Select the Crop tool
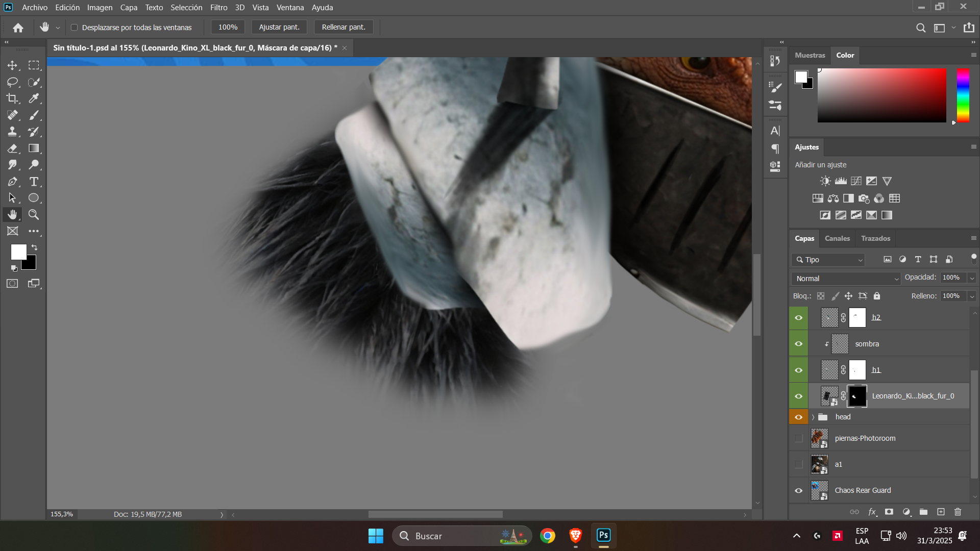The height and width of the screenshot is (551, 980). click(13, 98)
